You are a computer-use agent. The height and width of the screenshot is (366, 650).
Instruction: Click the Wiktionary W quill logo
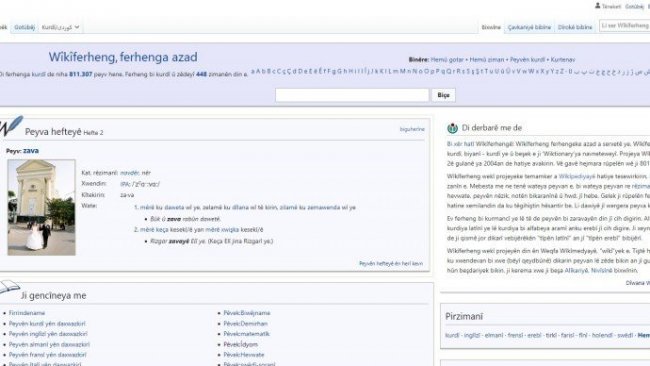[11, 126]
